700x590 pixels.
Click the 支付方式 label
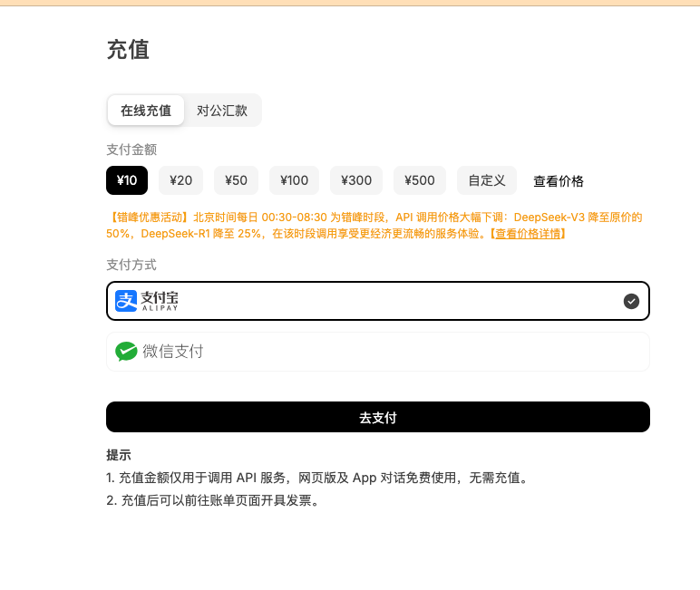point(131,265)
